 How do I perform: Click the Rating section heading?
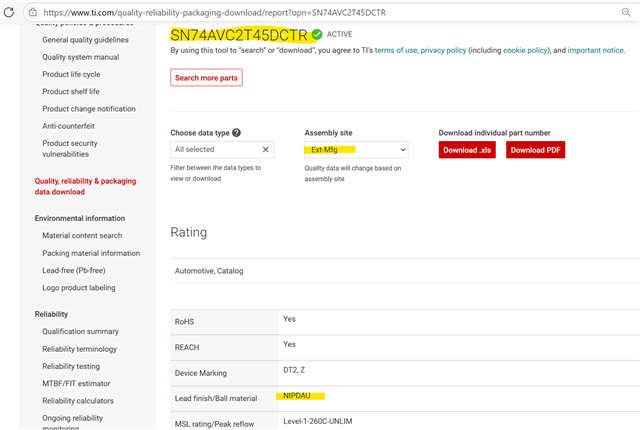click(x=189, y=232)
